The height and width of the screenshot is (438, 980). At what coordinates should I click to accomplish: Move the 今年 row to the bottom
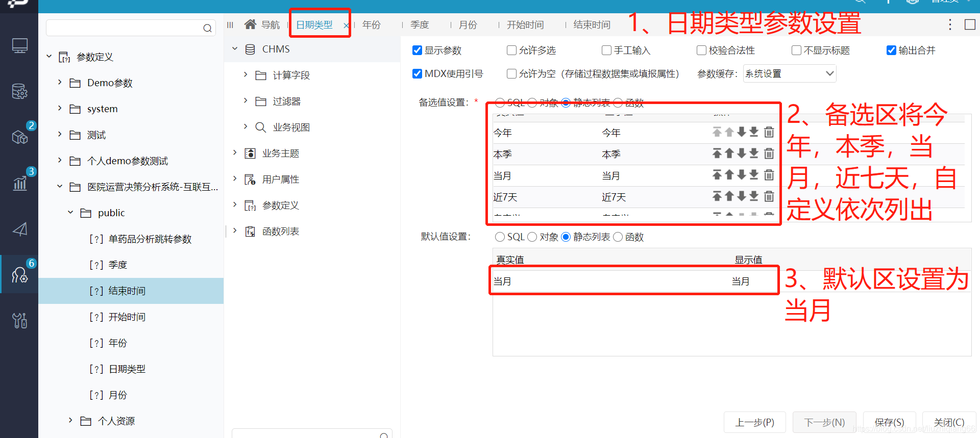tap(754, 133)
